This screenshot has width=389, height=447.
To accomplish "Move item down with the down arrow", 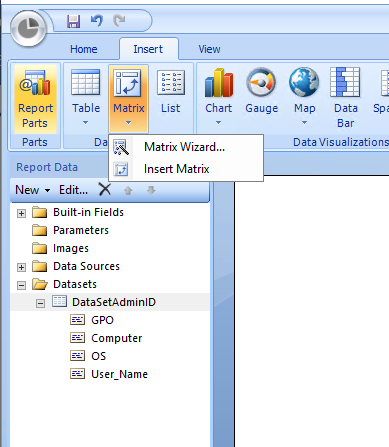I will click(151, 190).
